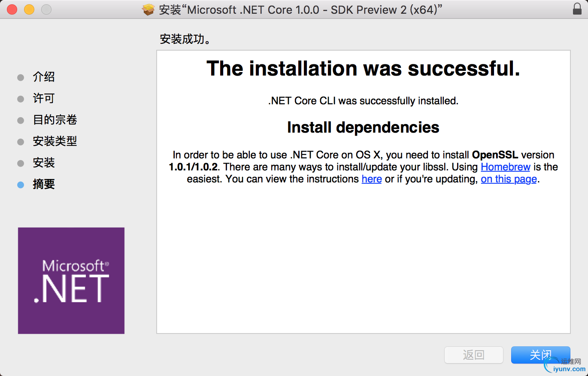Screen dimensions: 588x376
Task: Go to the 目的宗卷 step
Action: [55, 120]
